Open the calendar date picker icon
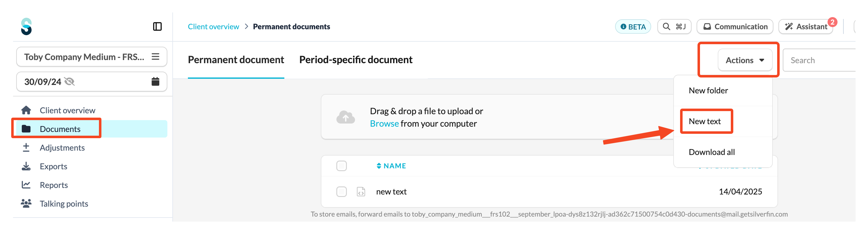The image size is (868, 234). tap(155, 81)
